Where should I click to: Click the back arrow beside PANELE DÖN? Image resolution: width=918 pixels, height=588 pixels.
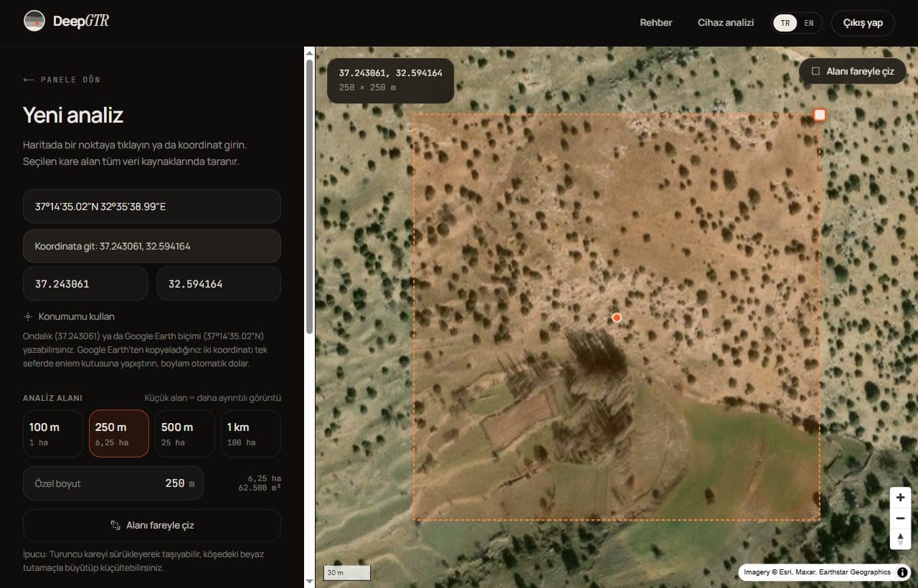(29, 80)
